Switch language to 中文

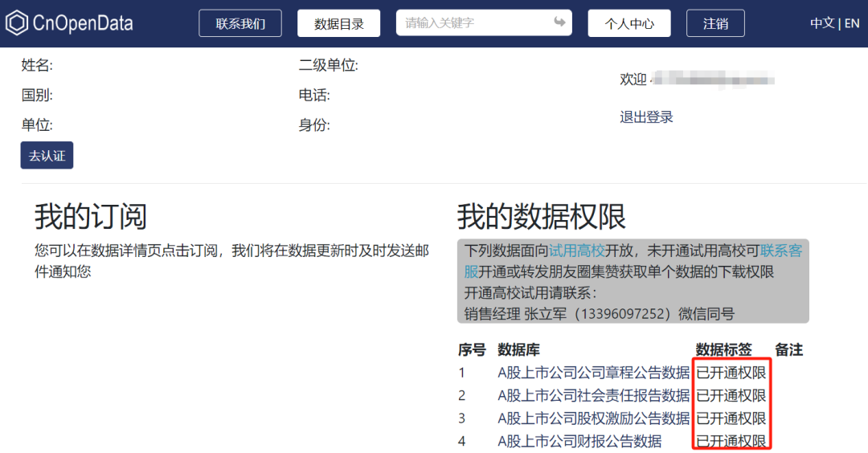point(821,23)
